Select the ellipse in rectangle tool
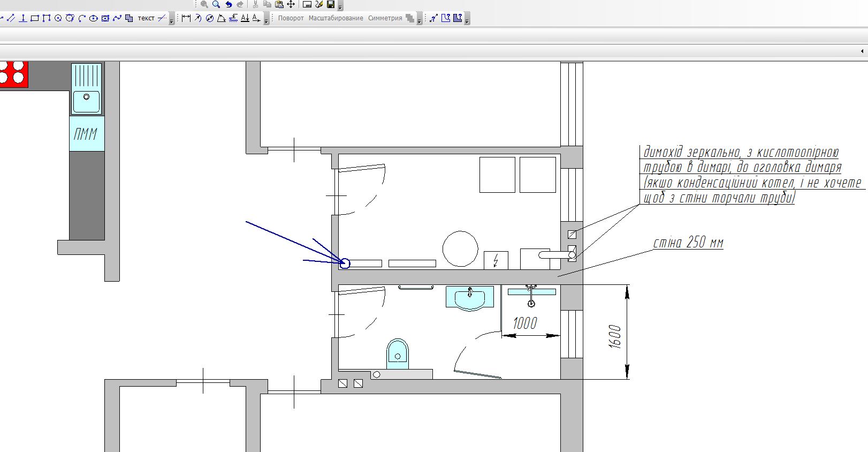The width and height of the screenshot is (868, 452). [x=105, y=18]
